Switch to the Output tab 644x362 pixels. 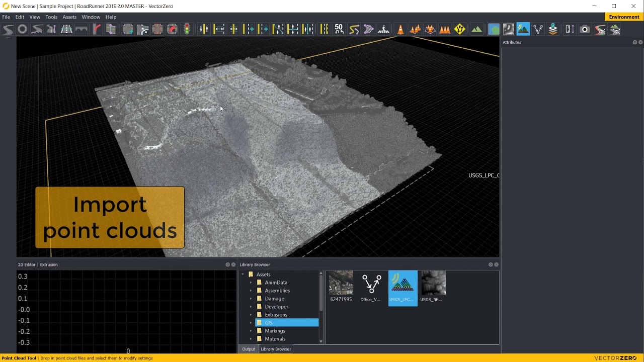pos(249,349)
